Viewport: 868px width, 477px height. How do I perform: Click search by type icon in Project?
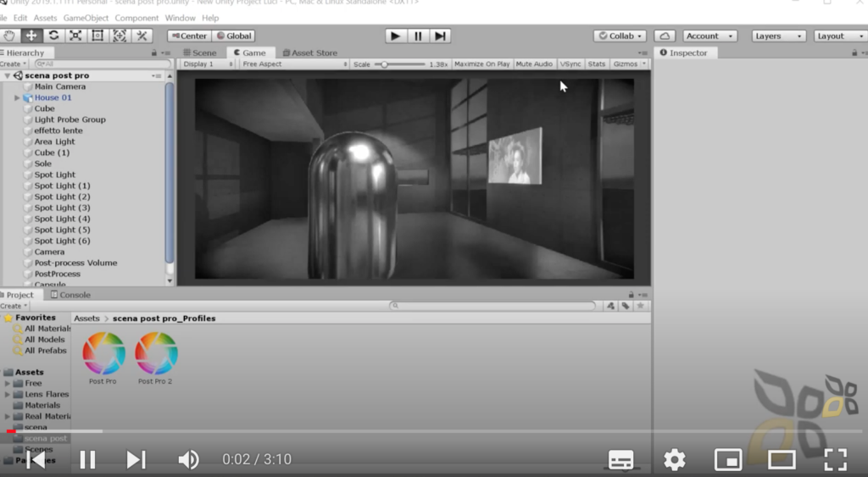tap(610, 306)
